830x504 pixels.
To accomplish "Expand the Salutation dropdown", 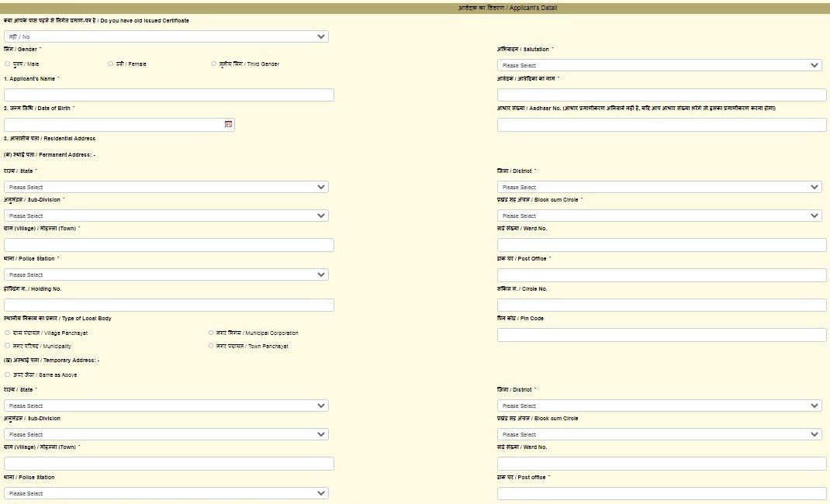I will 659,65.
